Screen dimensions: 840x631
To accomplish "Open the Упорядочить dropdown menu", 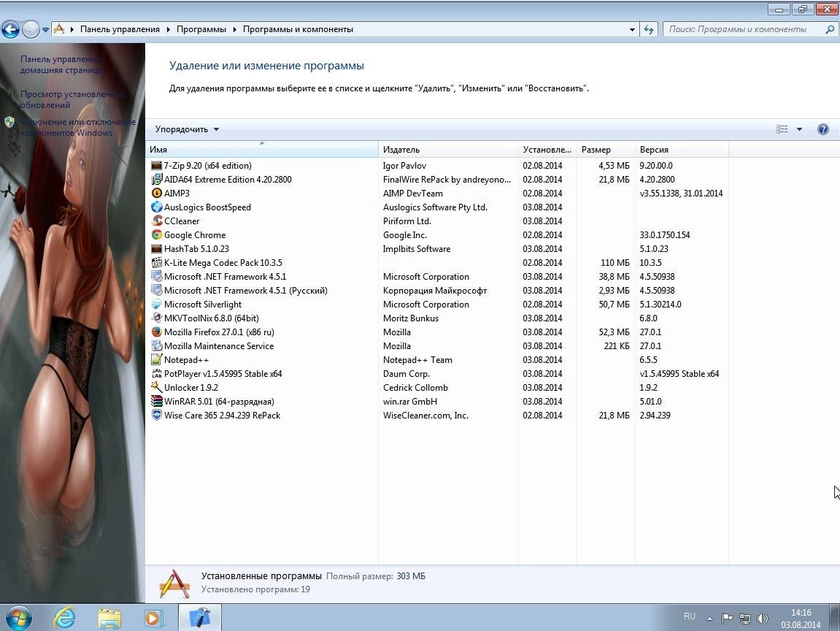I will point(187,129).
